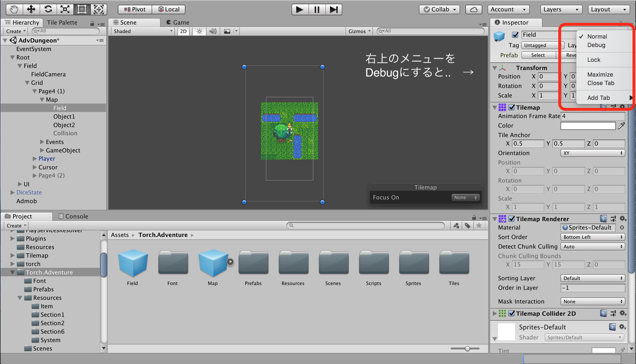Disable the Tilemap Renderer component checkbox

[x=512, y=219]
